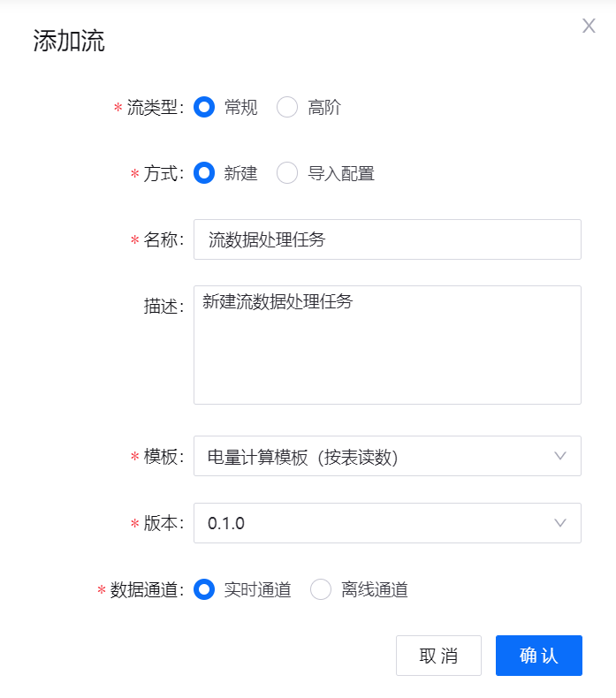
Task: Close the 添加流 dialog with the X icon
Action: (589, 27)
